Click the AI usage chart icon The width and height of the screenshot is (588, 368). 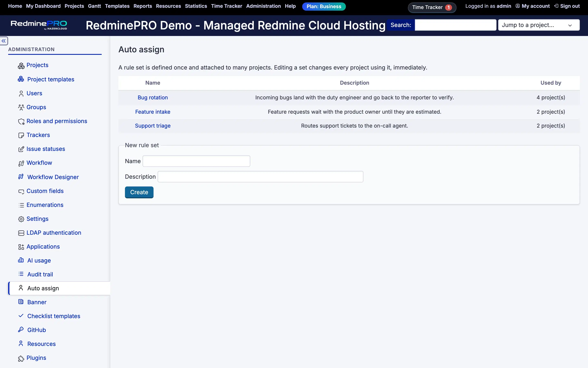pos(21,260)
